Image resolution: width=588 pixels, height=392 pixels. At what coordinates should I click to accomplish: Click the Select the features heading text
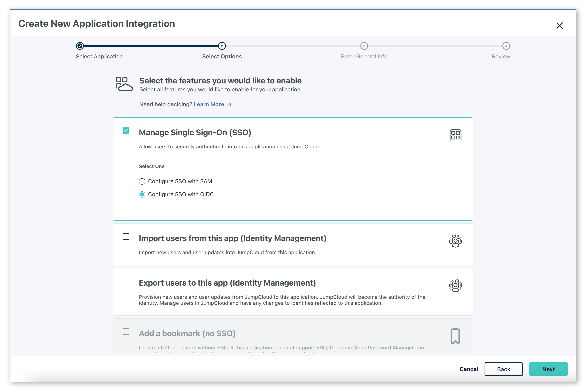[x=220, y=80]
